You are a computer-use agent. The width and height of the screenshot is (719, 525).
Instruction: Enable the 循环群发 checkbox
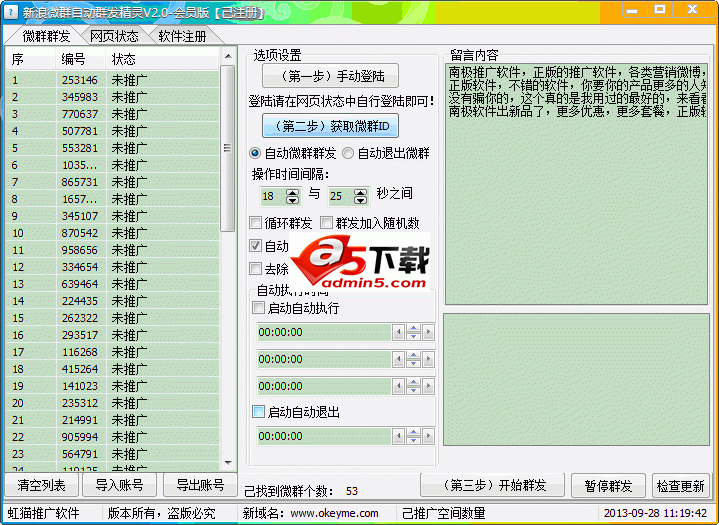click(255, 223)
